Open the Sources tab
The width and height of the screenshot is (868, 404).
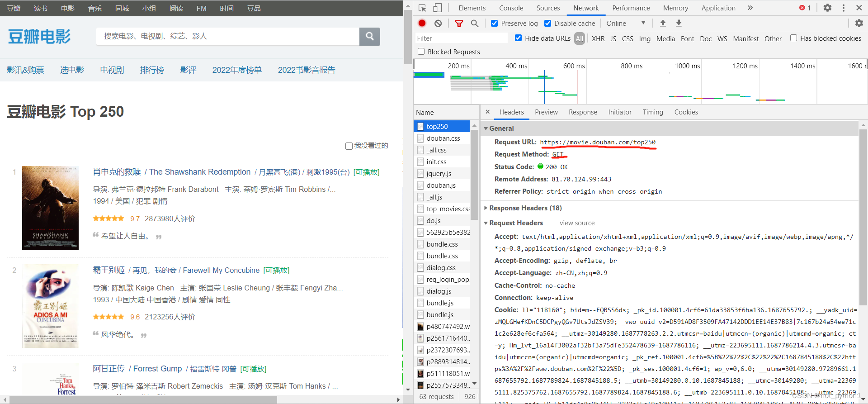(x=548, y=8)
